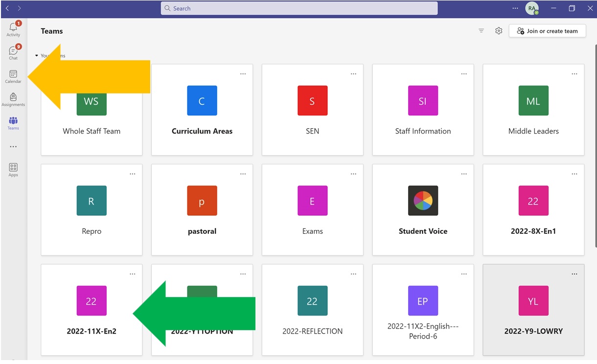597x364 pixels.
Task: Click the Join or create team button
Action: tap(547, 31)
